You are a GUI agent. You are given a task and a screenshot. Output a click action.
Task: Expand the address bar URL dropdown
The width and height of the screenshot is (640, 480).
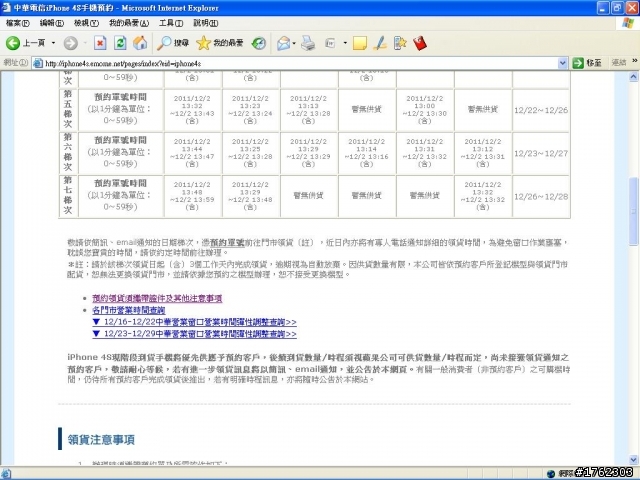(562, 63)
